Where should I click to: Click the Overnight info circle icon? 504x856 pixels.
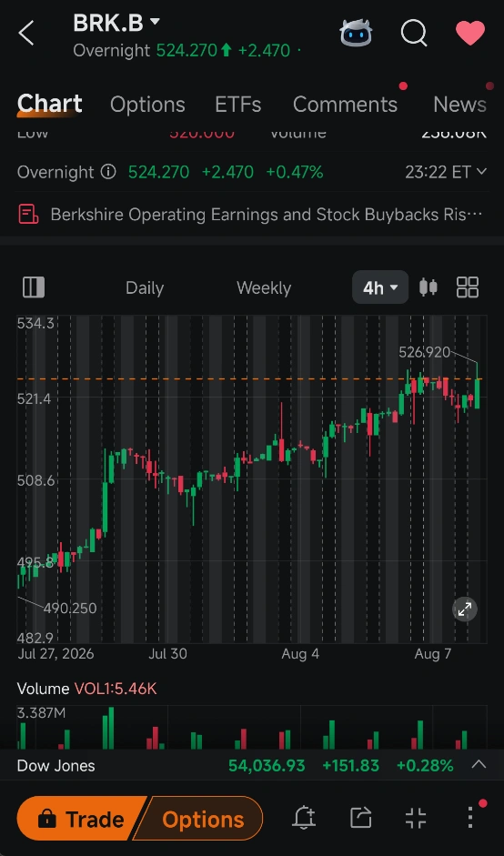tap(108, 172)
